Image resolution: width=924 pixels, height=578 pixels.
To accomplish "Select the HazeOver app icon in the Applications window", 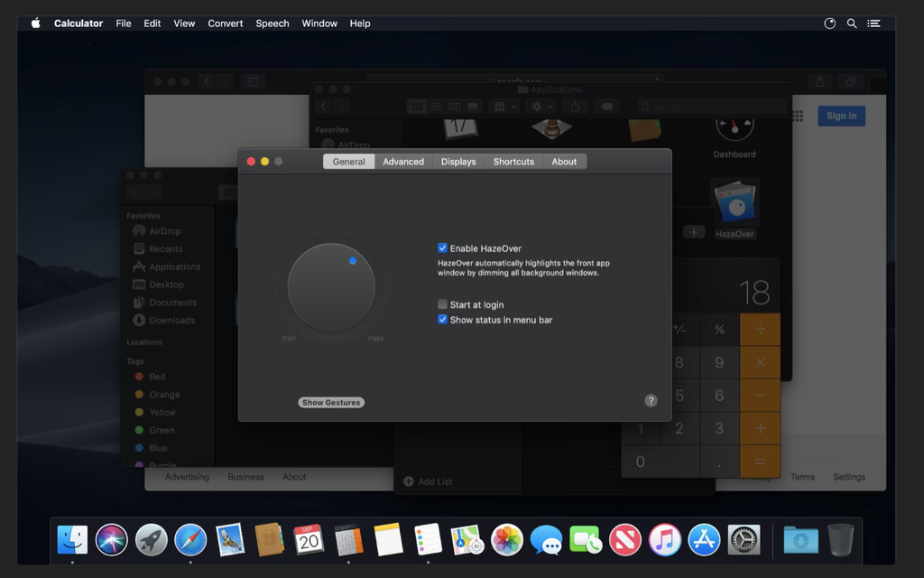I will (735, 201).
